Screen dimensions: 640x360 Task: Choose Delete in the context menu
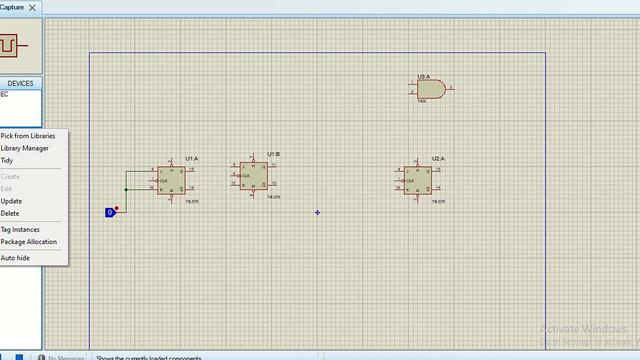(10, 213)
